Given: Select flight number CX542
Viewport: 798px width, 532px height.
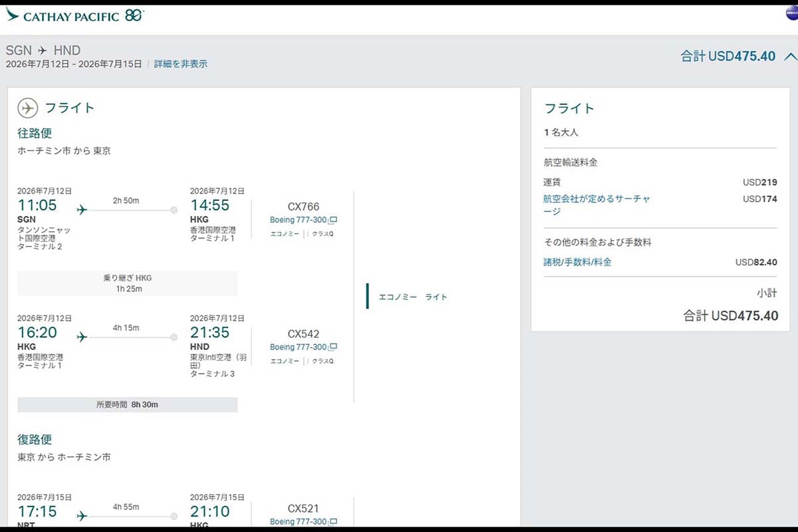Looking at the screenshot, I should (303, 334).
